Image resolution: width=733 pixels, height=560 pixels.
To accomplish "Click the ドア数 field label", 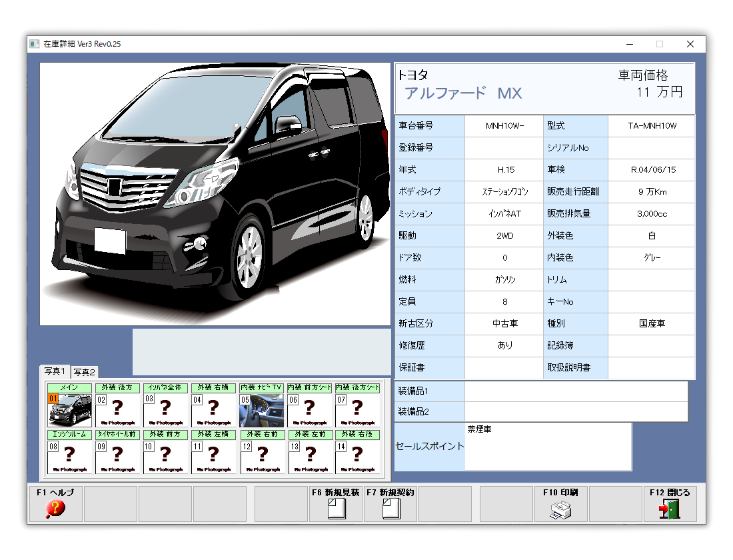I will coord(410,258).
